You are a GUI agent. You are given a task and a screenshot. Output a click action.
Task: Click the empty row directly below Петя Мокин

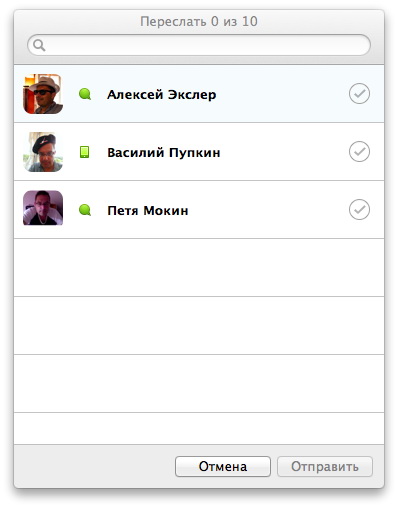199,268
